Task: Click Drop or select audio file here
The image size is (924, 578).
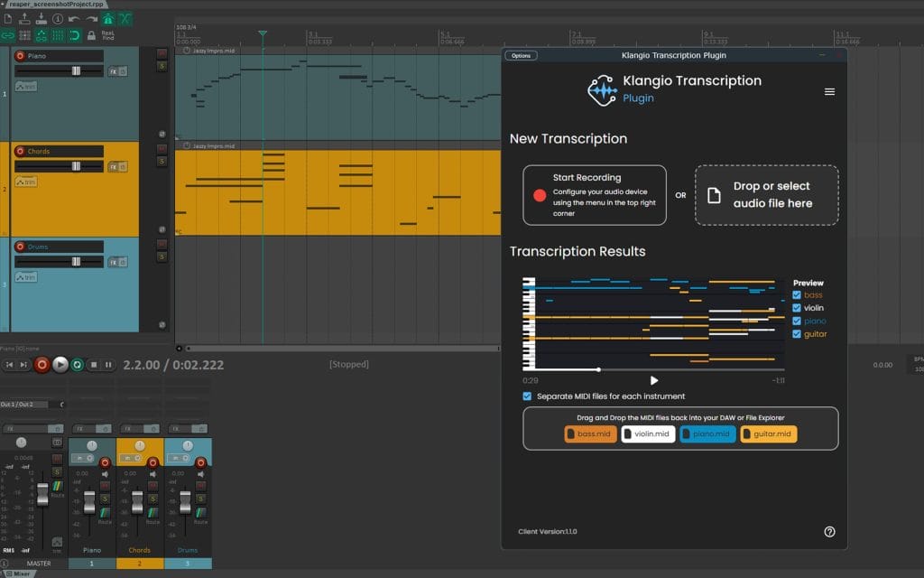Action: (x=766, y=194)
